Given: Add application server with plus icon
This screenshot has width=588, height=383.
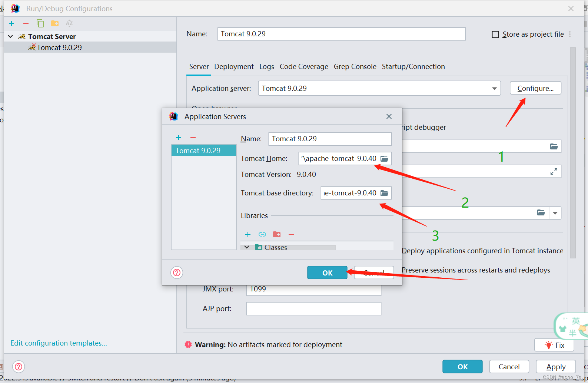Looking at the screenshot, I should (x=179, y=138).
